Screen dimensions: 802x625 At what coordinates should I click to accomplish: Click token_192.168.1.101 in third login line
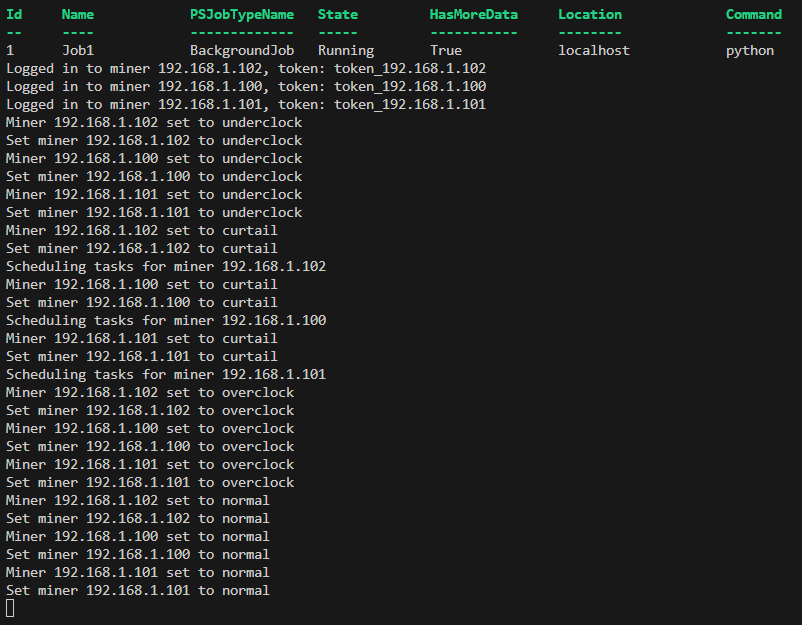coord(410,104)
